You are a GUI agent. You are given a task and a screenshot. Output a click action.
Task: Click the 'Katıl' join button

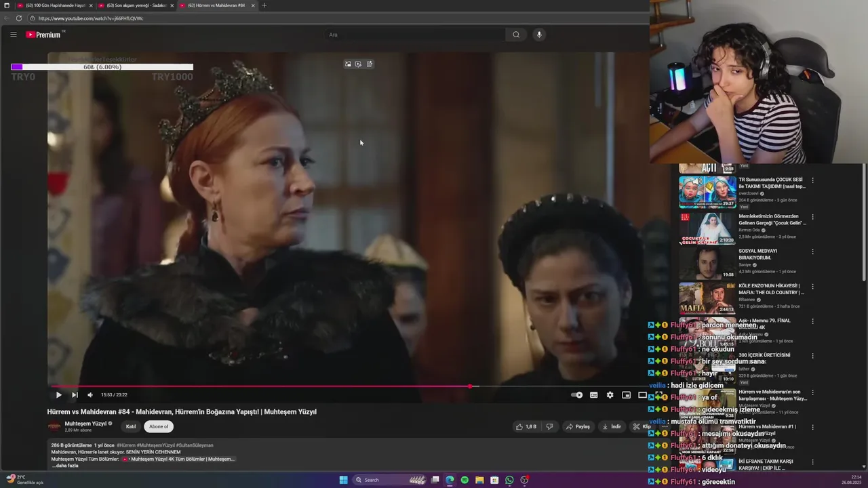[131, 426]
